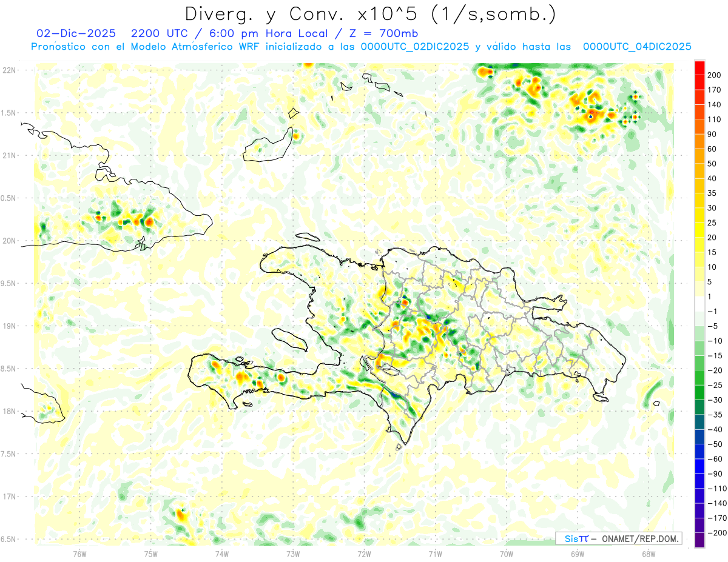
Task: Click the 73W longitude axis label
Action: pos(293,553)
